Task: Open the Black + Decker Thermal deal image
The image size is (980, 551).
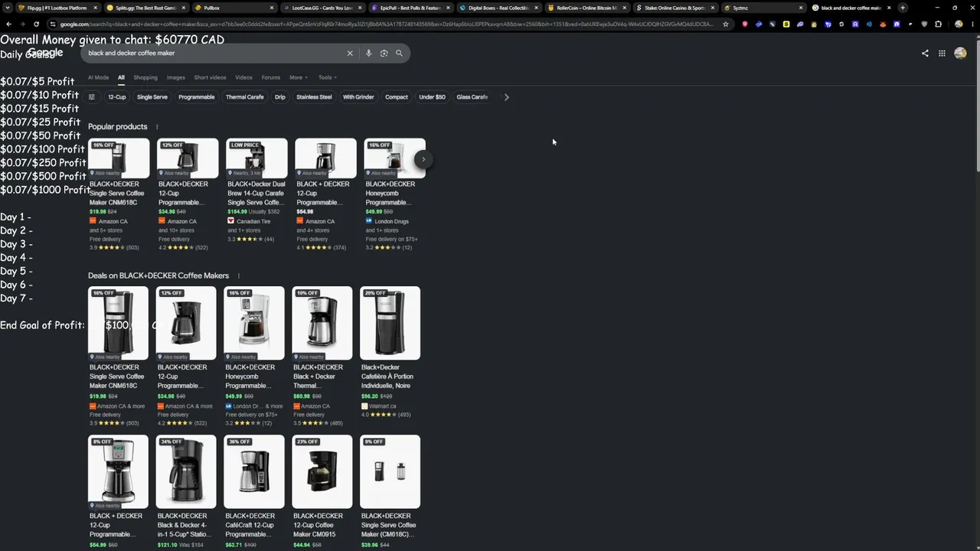Action: click(322, 323)
